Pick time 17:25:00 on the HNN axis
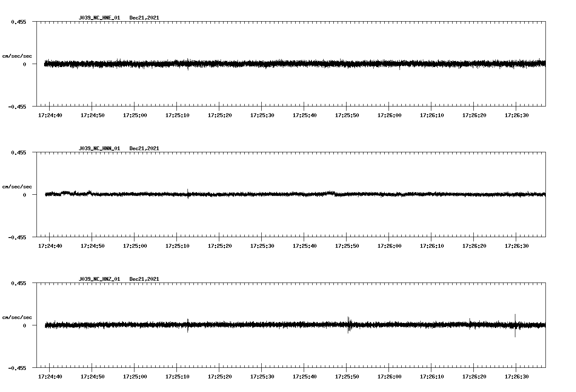Viewport: 576px width, 392px height. 135,246
